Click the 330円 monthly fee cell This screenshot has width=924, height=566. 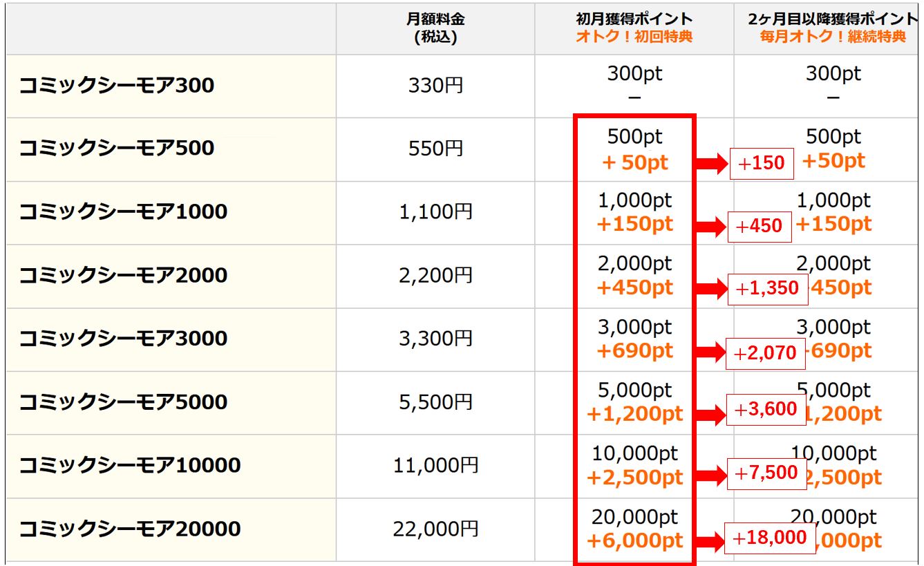pos(435,86)
